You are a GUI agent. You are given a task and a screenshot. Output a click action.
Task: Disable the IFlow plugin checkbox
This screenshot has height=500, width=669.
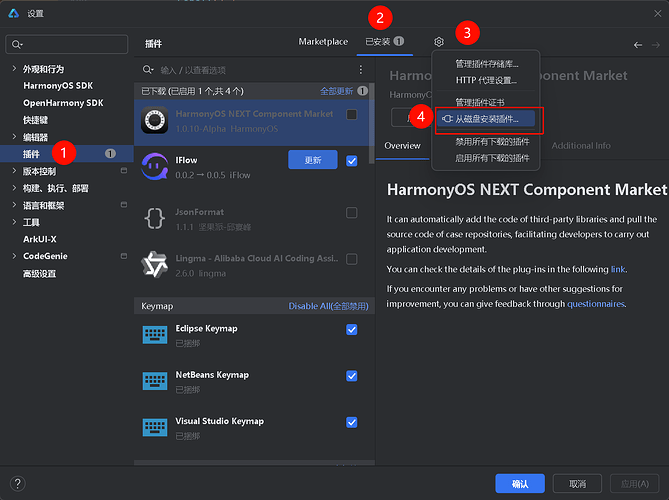pyautogui.click(x=351, y=160)
